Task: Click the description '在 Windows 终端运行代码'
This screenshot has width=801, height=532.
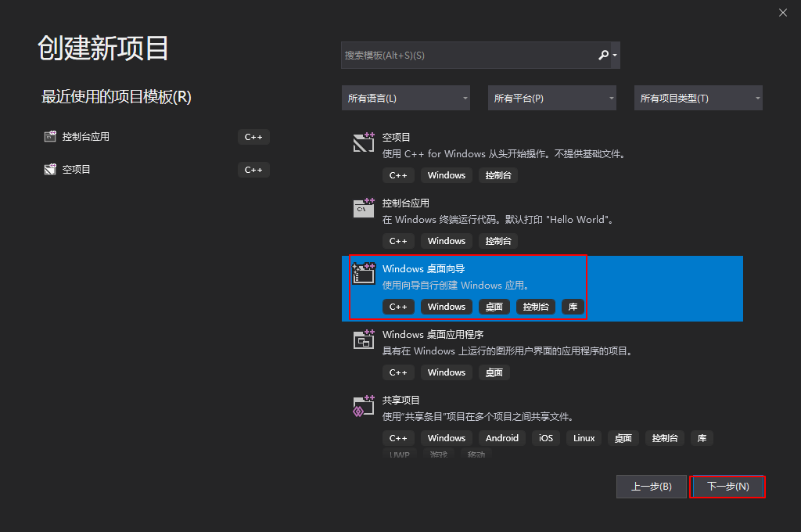Action: click(x=498, y=220)
